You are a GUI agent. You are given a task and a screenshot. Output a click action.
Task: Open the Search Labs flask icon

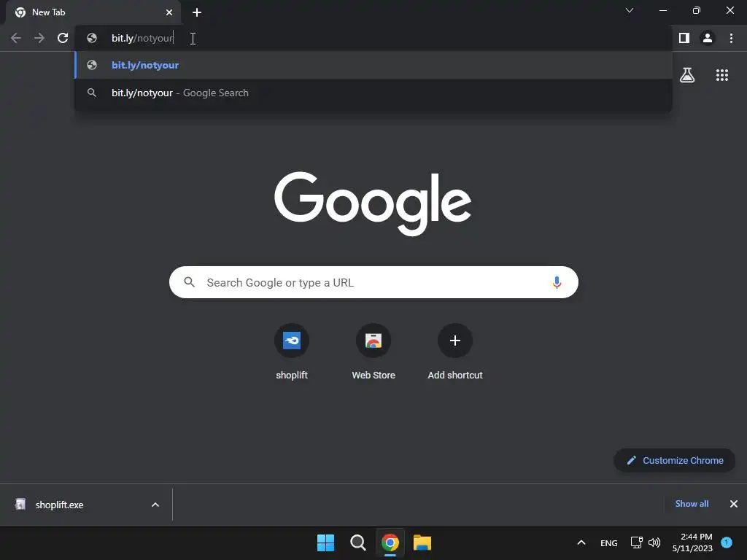click(687, 75)
